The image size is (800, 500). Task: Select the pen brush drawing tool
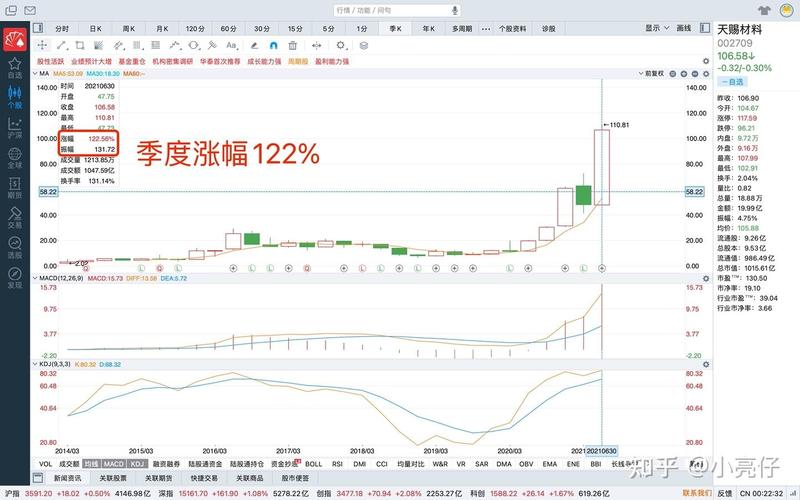point(254,45)
